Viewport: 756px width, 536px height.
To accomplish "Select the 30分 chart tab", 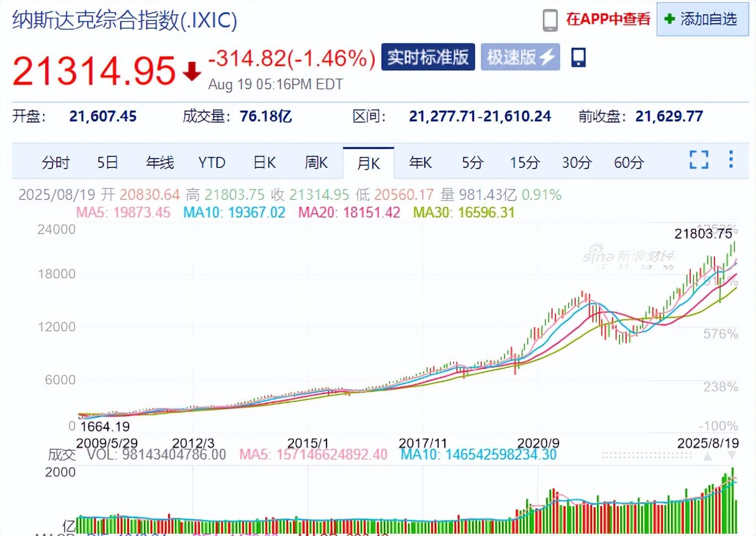I will tap(576, 162).
